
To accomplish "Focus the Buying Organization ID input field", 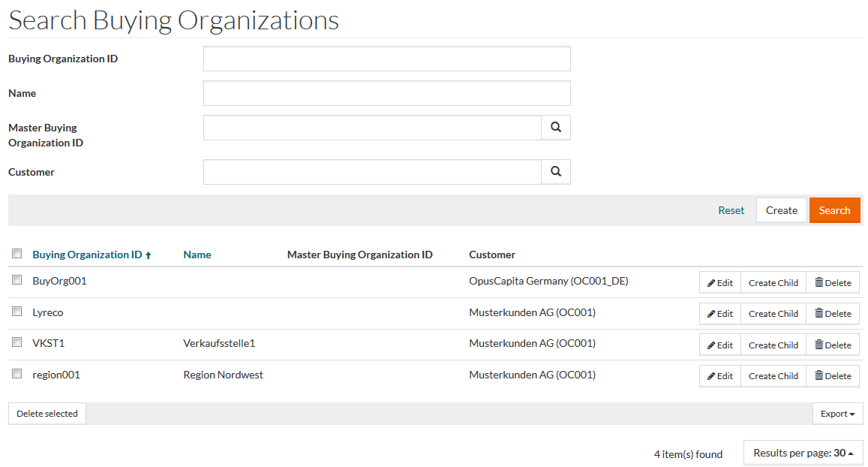I will point(386,59).
